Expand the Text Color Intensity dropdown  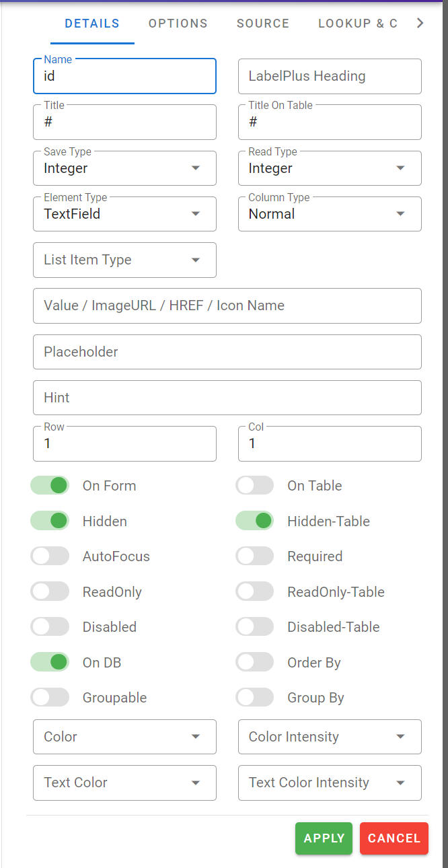[x=330, y=783]
